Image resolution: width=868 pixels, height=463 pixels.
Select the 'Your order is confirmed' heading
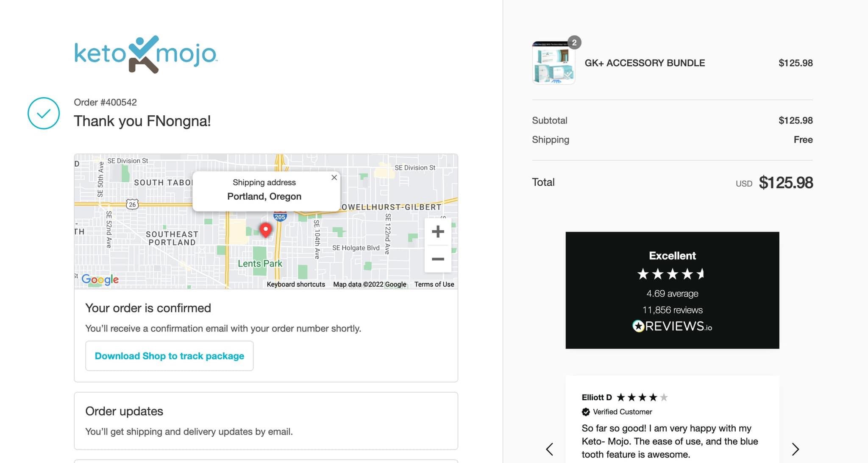tap(148, 308)
